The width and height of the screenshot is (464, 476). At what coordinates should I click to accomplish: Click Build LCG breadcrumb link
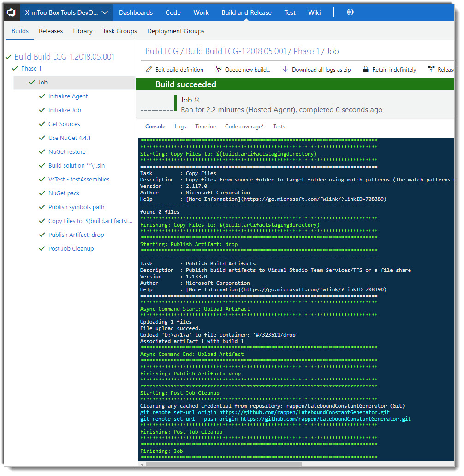click(x=162, y=51)
